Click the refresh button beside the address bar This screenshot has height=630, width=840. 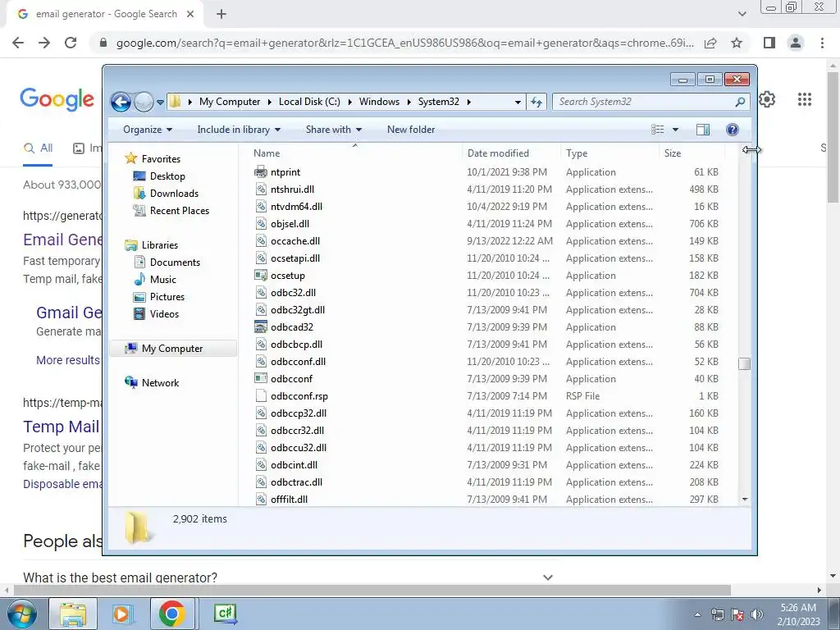pos(536,102)
